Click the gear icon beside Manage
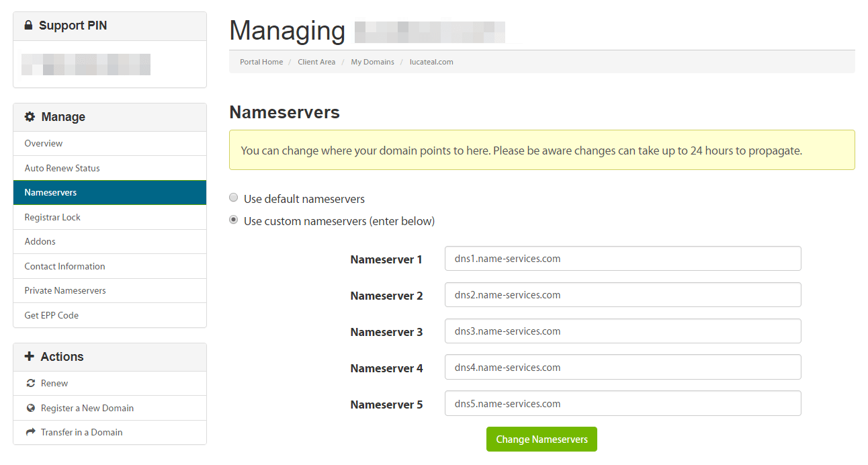Viewport: 868px width, 465px height. [x=30, y=117]
